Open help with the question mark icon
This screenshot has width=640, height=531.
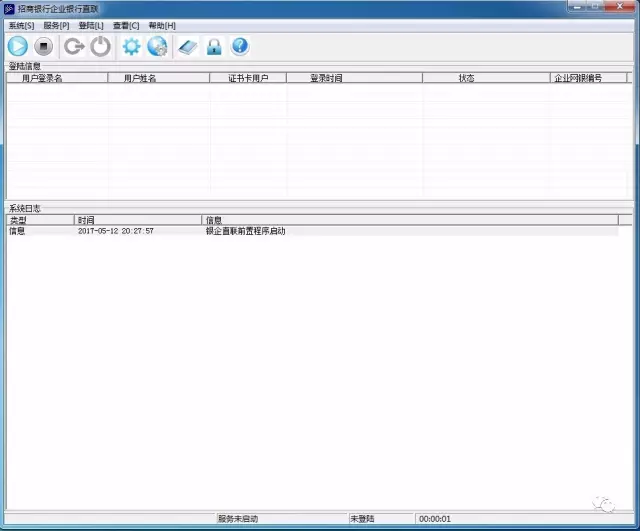click(x=240, y=46)
